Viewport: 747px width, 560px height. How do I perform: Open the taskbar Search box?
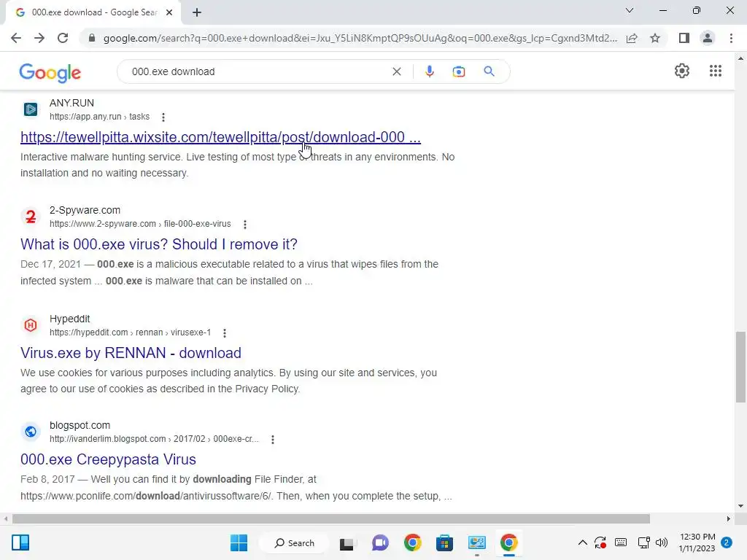[x=295, y=542]
